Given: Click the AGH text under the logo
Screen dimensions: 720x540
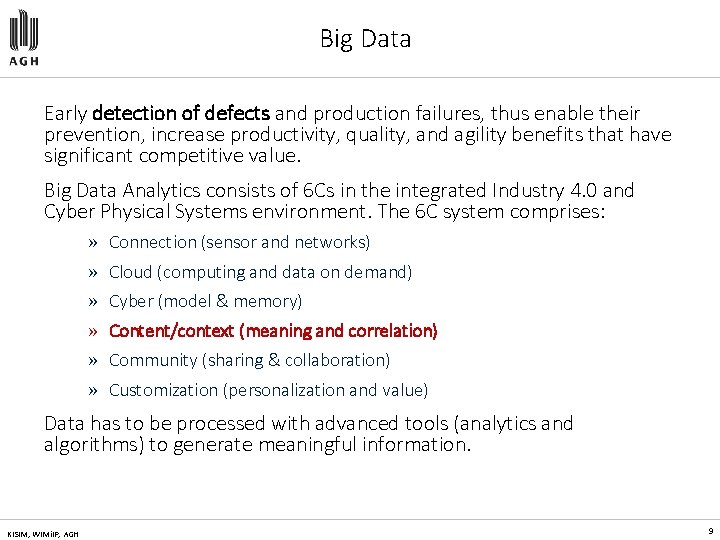Looking at the screenshot, I should pos(26,60).
